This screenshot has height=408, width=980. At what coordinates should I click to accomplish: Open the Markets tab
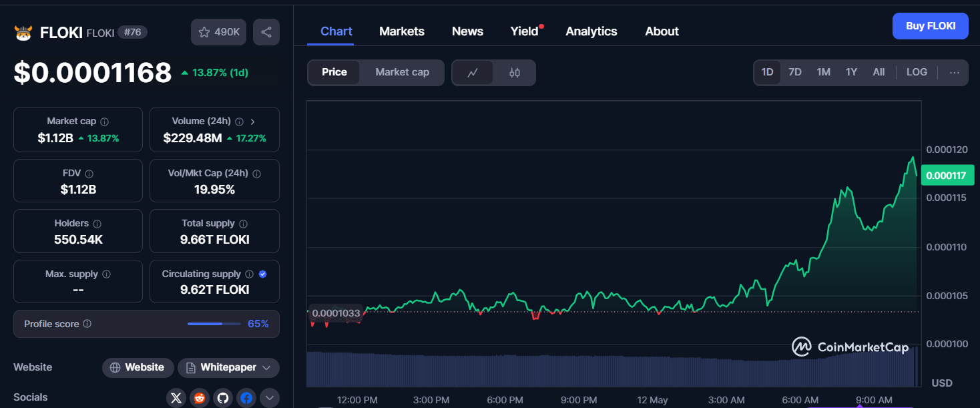coord(401,31)
